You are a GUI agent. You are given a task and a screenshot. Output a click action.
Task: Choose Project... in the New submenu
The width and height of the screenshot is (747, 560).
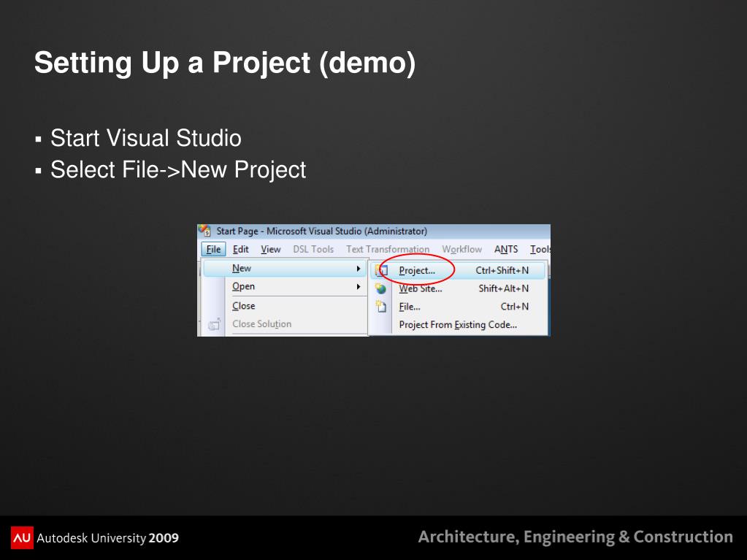[x=458, y=270]
